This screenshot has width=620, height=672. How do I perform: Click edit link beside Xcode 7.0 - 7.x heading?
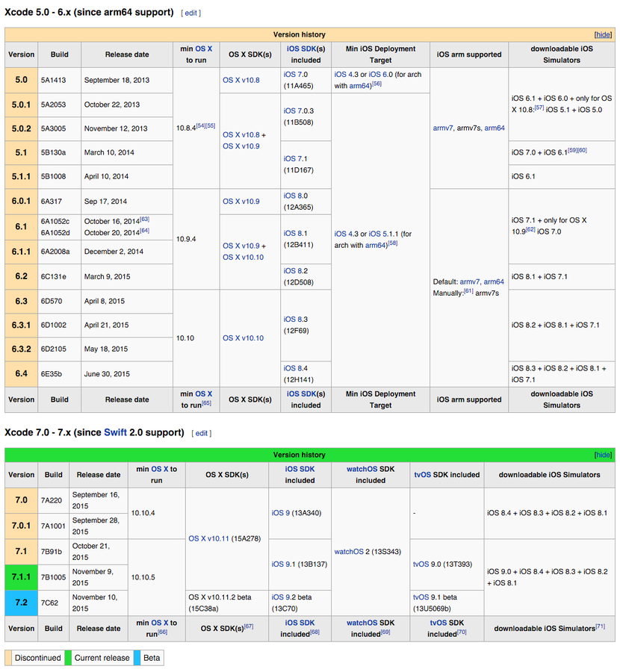click(202, 433)
